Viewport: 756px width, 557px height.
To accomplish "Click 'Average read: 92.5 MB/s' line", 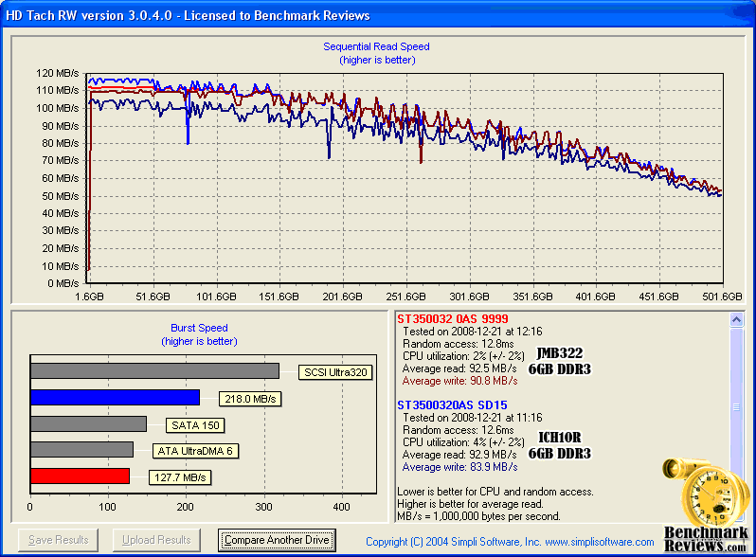I will pos(459,368).
